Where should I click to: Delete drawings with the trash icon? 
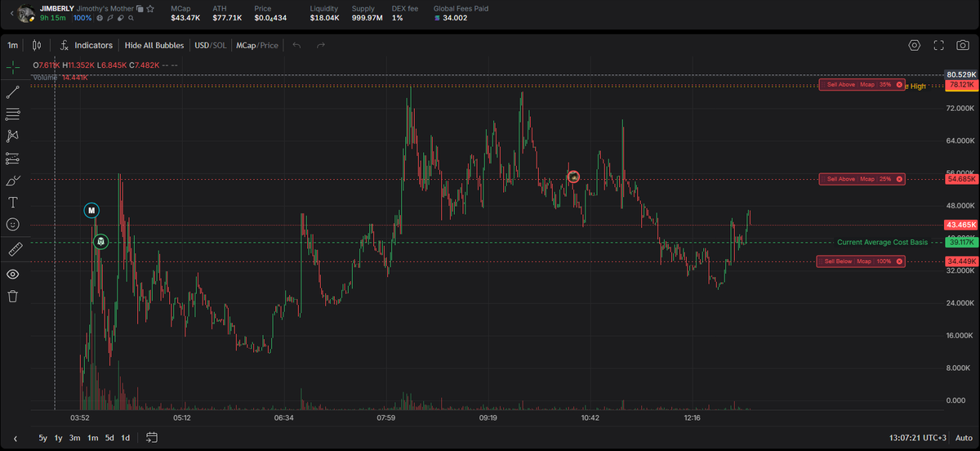pos(13,296)
